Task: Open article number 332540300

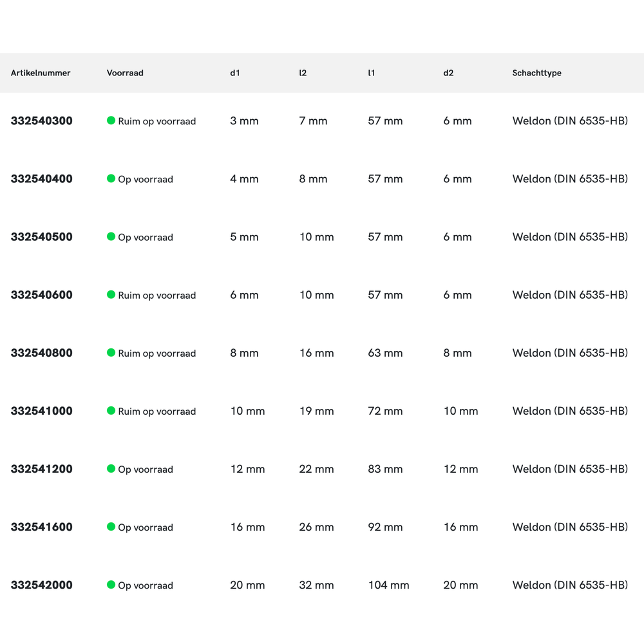Action: pos(41,121)
